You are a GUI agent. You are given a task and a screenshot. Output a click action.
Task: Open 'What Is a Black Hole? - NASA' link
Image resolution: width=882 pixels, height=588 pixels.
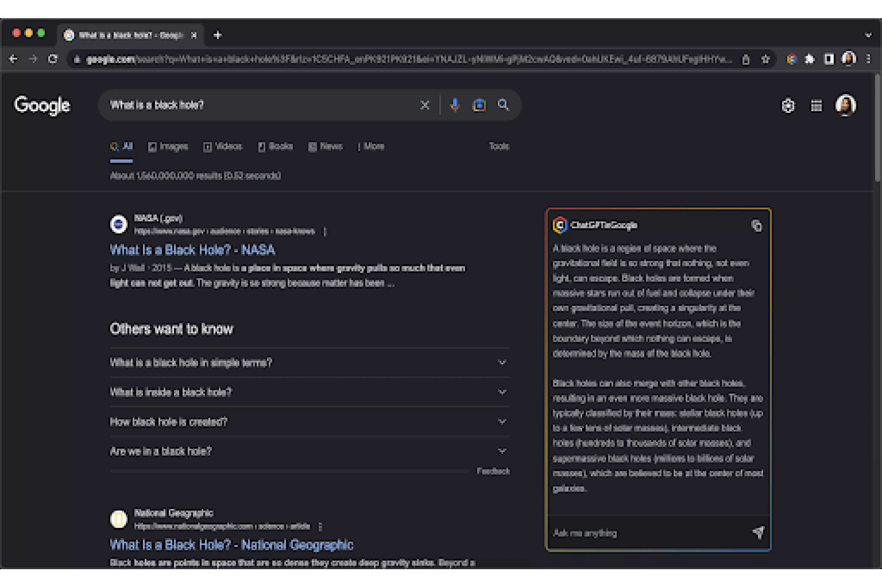pos(192,250)
